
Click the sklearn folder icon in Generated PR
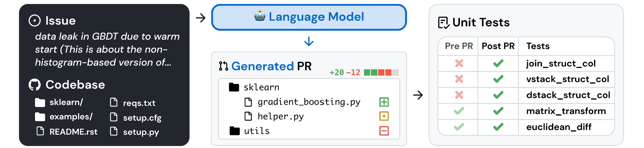tap(234, 87)
